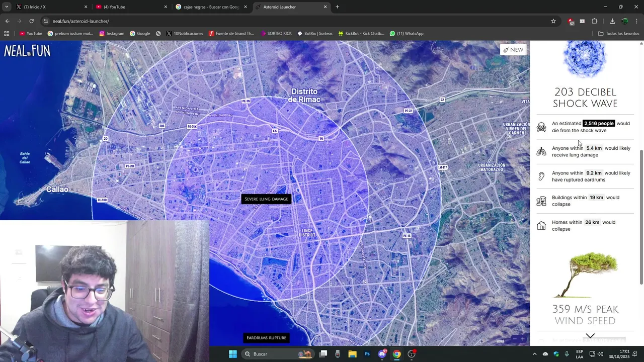Close the Asteroid Launcher tab
The height and width of the screenshot is (362, 644).
coord(325,7)
